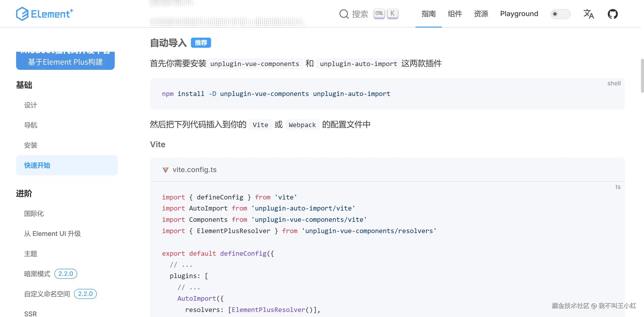Click the search magnifier icon
The height and width of the screenshot is (317, 644).
pos(344,14)
